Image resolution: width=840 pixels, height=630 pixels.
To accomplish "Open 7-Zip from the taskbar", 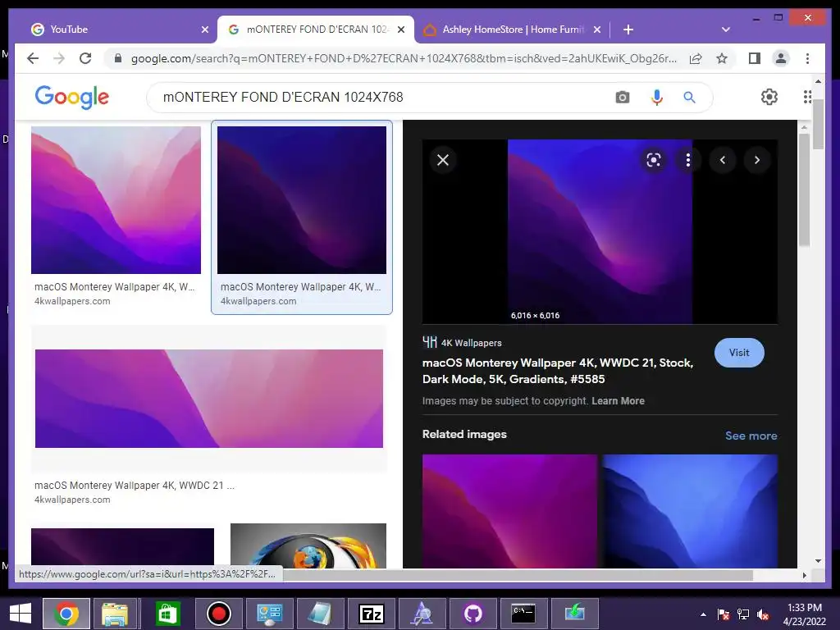I will click(x=372, y=614).
